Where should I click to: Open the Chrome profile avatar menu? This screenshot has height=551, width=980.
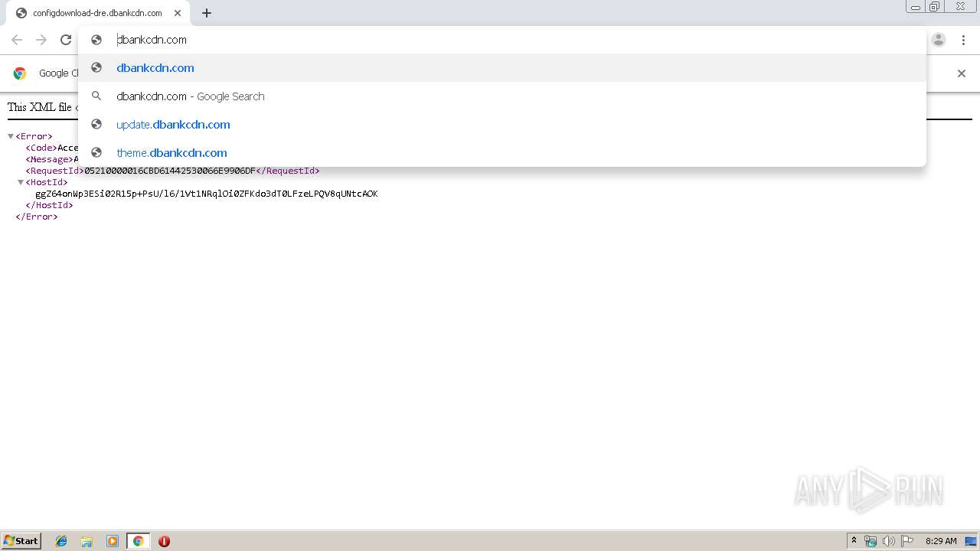[x=939, y=40]
